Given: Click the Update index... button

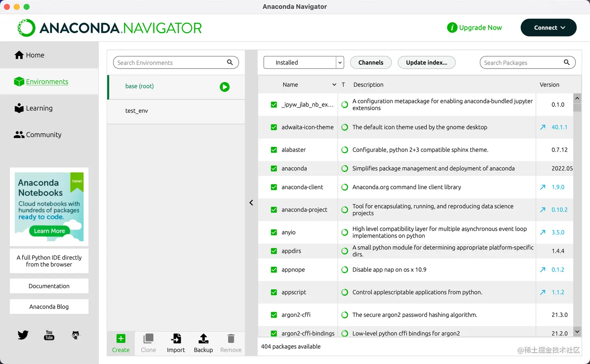Looking at the screenshot, I should [427, 62].
